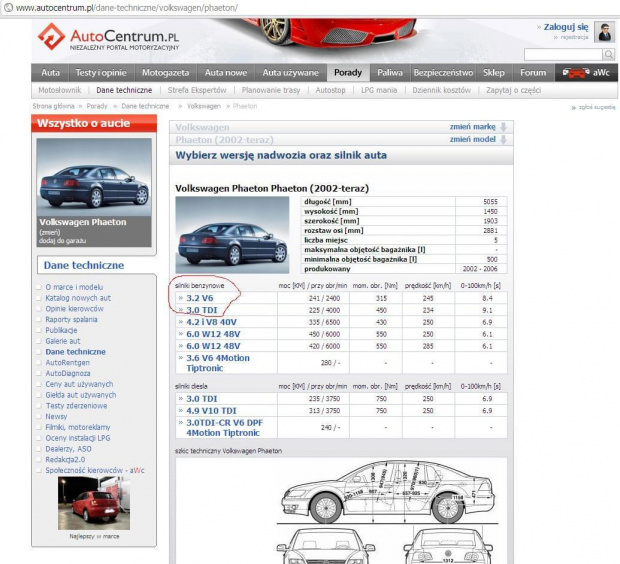
Task: Open the Auta nowe tab
Action: (x=226, y=73)
